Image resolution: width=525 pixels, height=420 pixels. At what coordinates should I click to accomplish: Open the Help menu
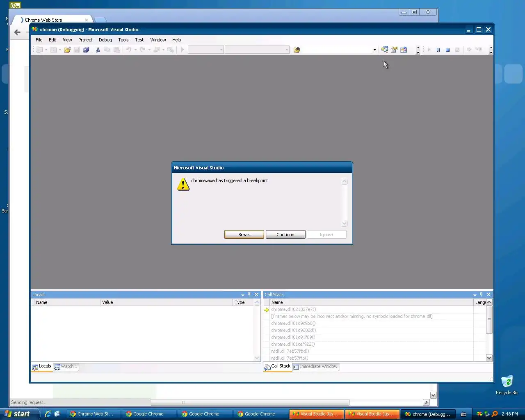(x=176, y=40)
